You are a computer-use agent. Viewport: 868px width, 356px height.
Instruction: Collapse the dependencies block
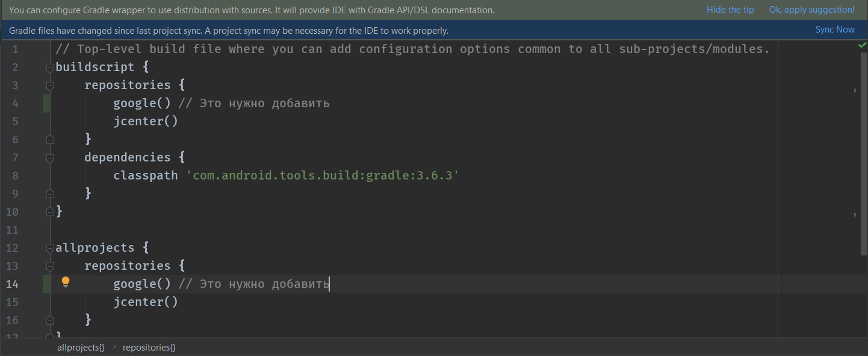click(50, 158)
